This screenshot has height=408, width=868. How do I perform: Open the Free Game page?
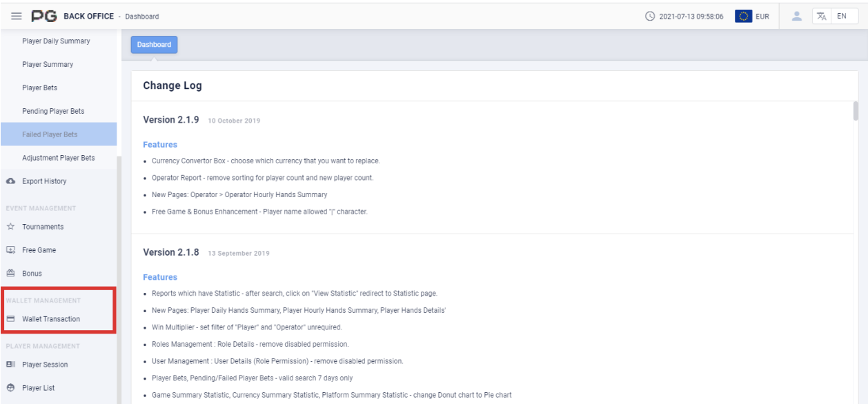coord(39,250)
